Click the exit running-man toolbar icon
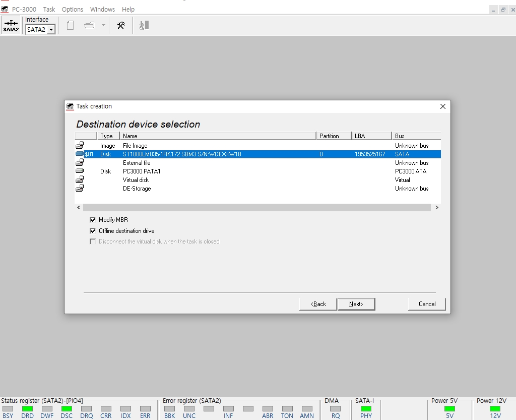 pos(144,25)
